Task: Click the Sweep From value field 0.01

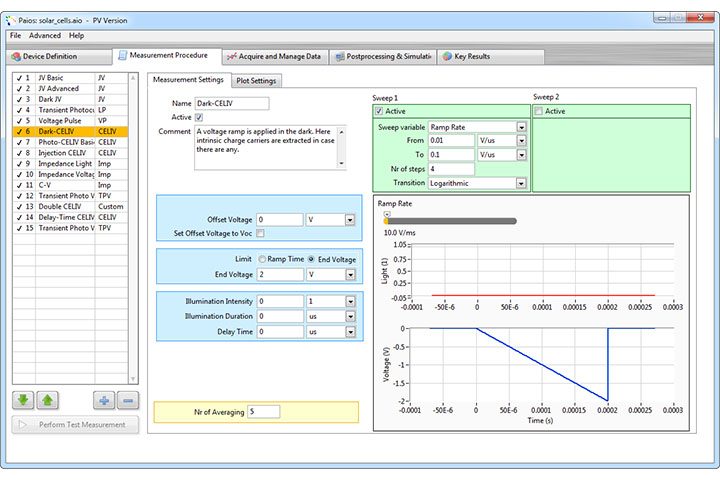Action: (451, 141)
